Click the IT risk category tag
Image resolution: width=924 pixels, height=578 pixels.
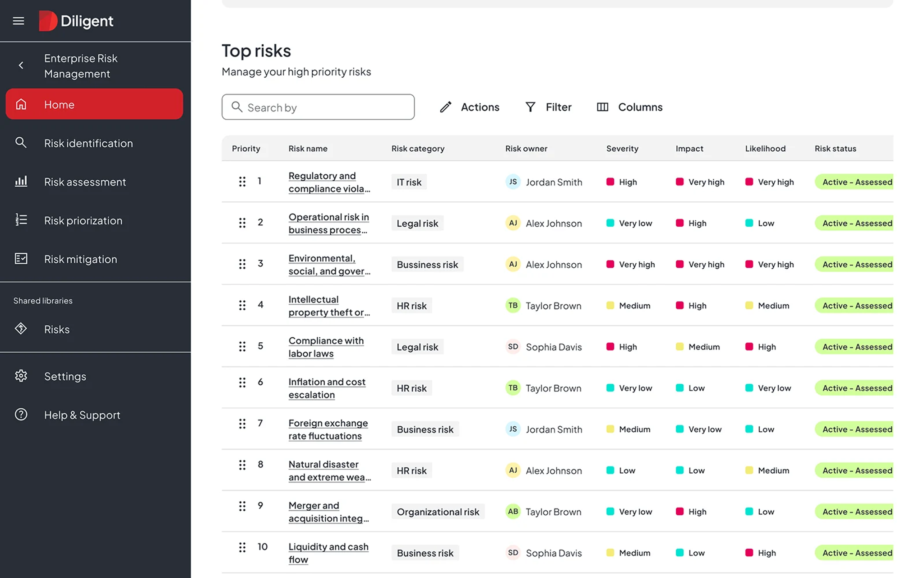(409, 182)
